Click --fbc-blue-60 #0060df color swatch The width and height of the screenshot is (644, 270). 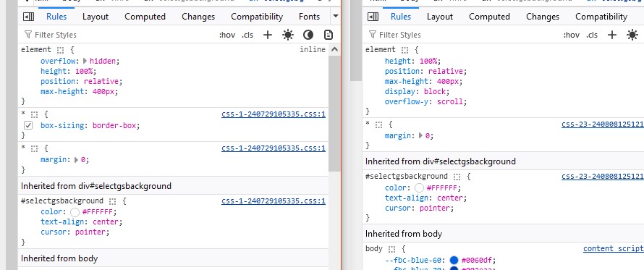[x=454, y=260]
